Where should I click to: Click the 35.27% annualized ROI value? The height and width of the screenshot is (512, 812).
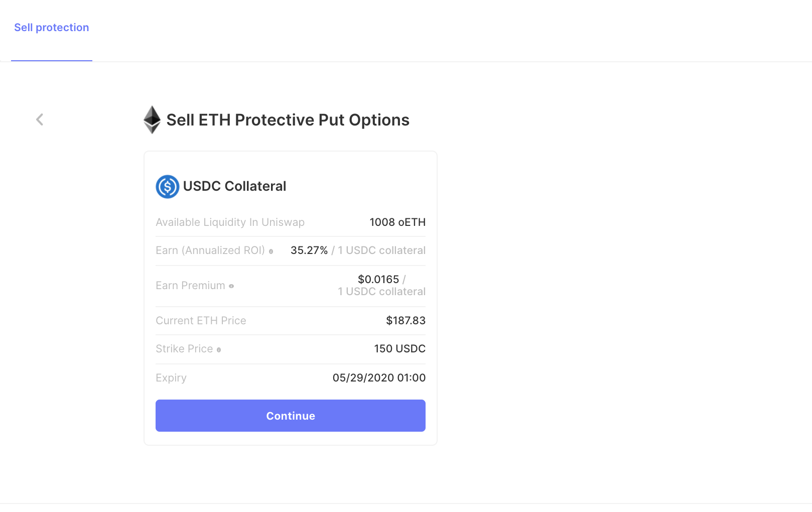point(309,250)
